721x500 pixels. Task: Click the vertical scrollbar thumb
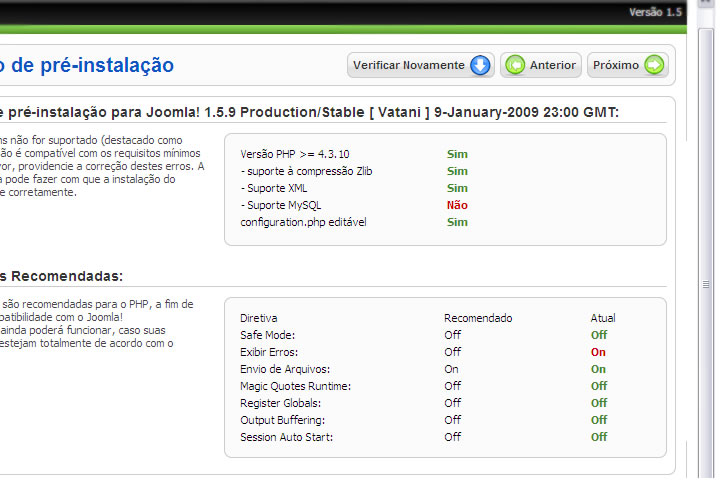706,253
